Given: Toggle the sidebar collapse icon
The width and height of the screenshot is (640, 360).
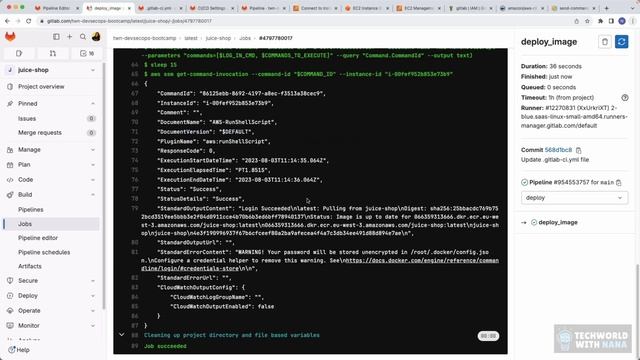Looking at the screenshot, I should click(x=56, y=37).
